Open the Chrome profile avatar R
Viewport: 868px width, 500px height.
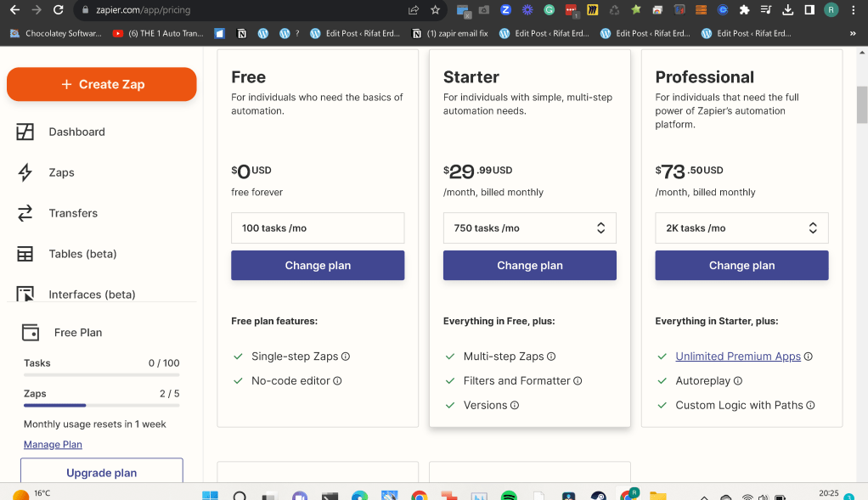pos(831,10)
